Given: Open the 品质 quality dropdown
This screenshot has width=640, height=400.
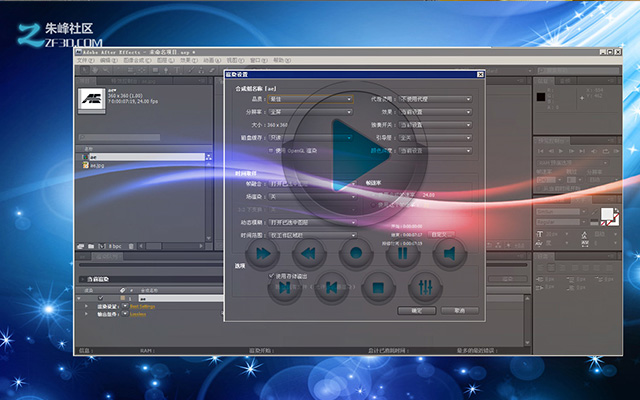Looking at the screenshot, I should (x=310, y=99).
